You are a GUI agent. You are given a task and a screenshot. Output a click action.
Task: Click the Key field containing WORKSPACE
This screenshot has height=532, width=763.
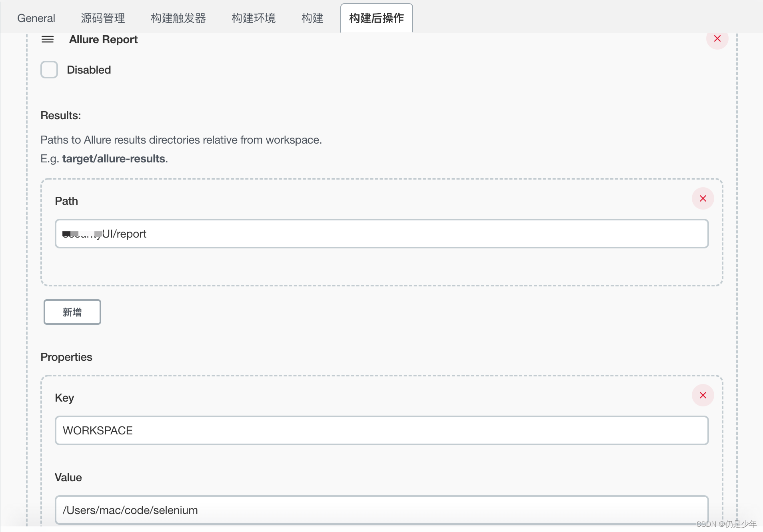point(381,430)
